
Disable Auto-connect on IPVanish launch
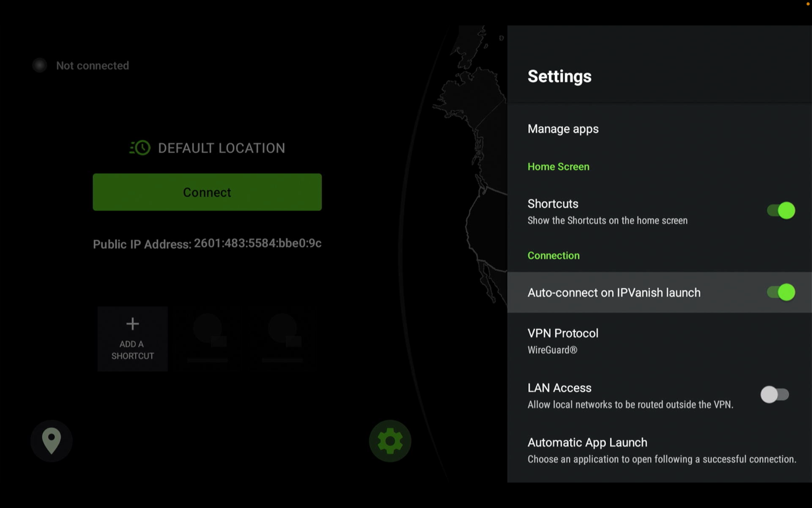pyautogui.click(x=781, y=292)
